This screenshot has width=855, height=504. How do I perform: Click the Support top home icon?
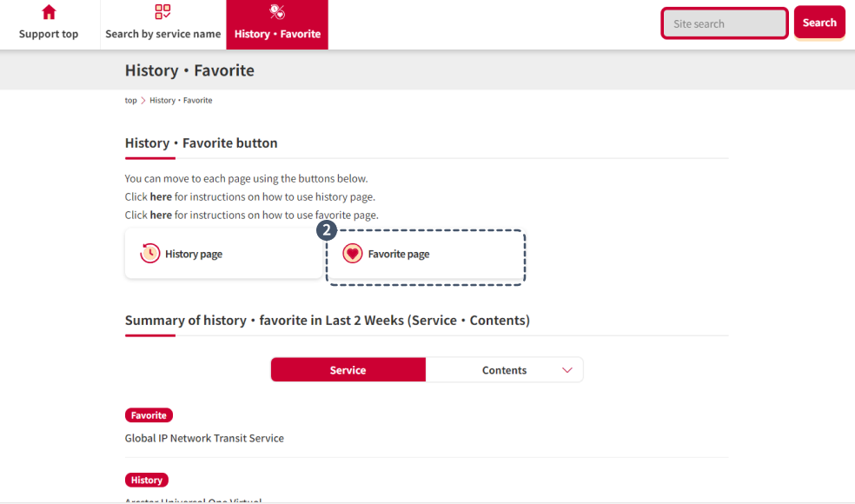[x=49, y=12]
